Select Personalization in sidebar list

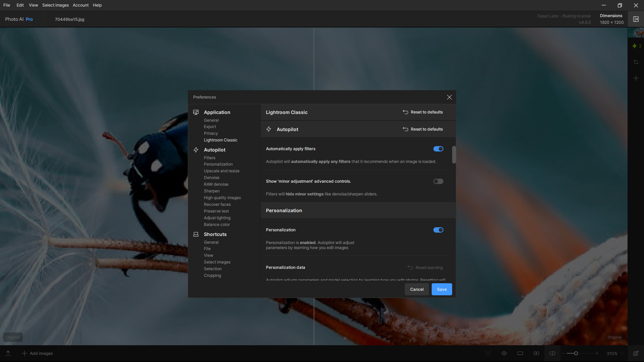(x=218, y=164)
